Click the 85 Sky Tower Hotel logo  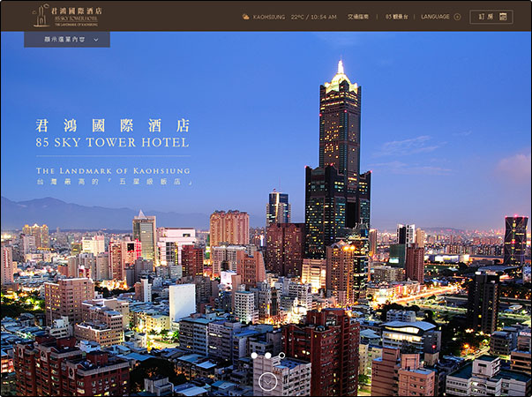pyautogui.click(x=67, y=15)
